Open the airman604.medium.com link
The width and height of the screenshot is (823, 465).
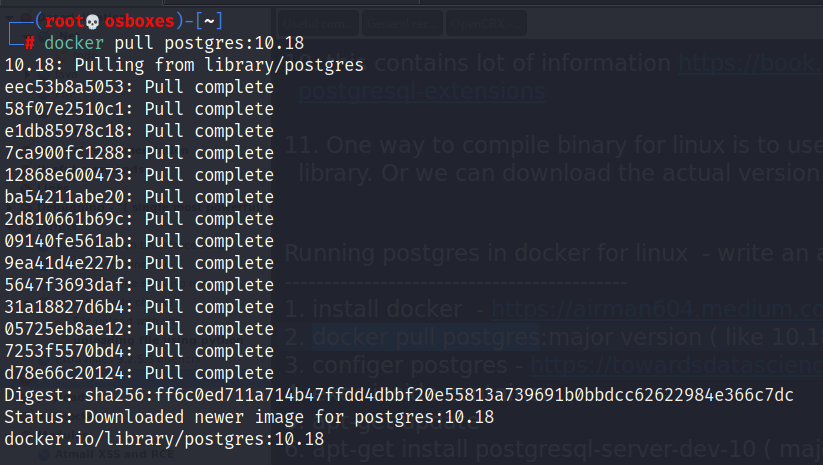pos(657,309)
